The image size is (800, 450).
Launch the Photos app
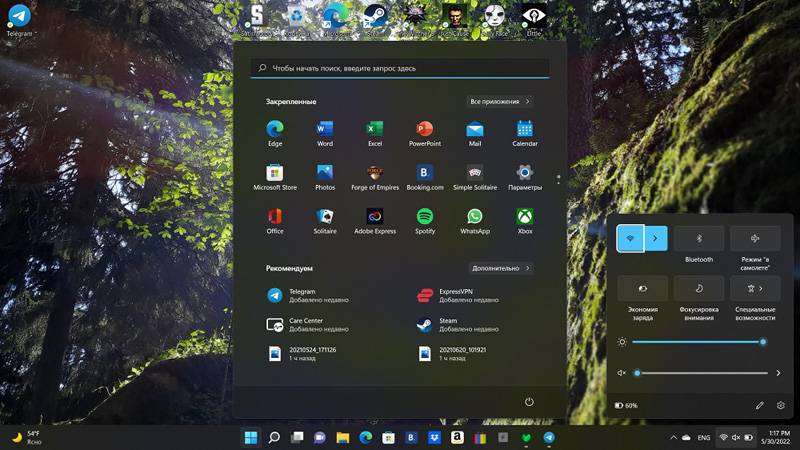[324, 178]
